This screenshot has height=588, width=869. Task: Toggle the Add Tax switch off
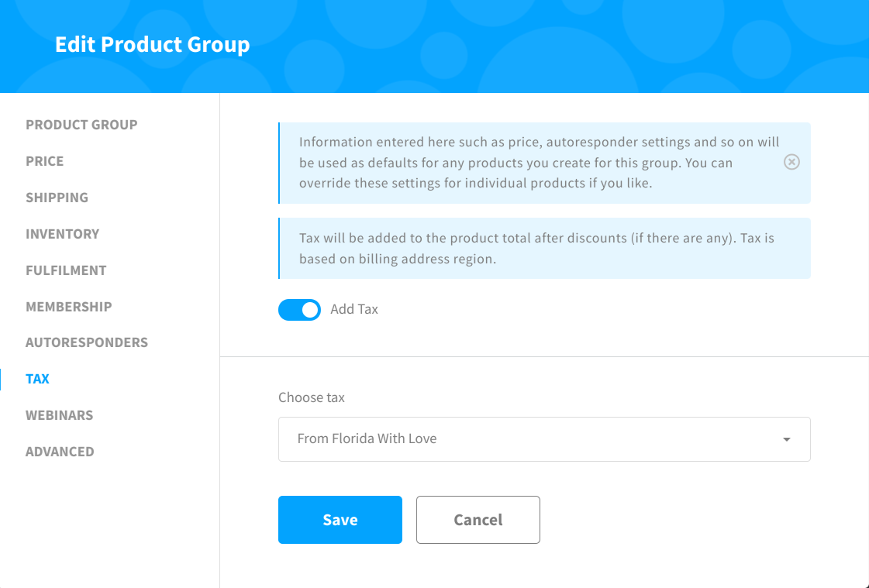click(x=299, y=310)
